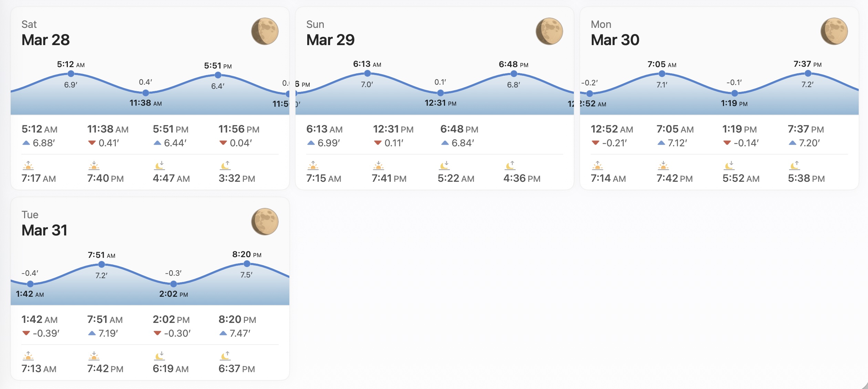This screenshot has height=389, width=868.
Task: Click the 5:12 AM high tide point on chart
Action: [x=71, y=74]
